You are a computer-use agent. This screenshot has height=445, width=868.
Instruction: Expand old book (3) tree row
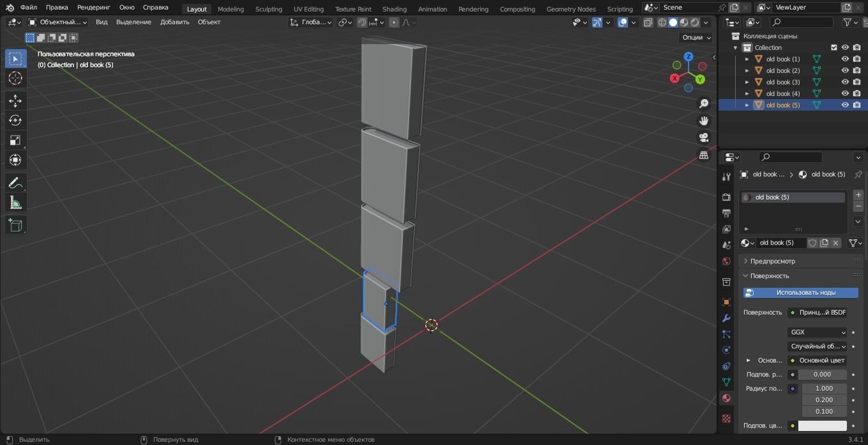(x=747, y=82)
